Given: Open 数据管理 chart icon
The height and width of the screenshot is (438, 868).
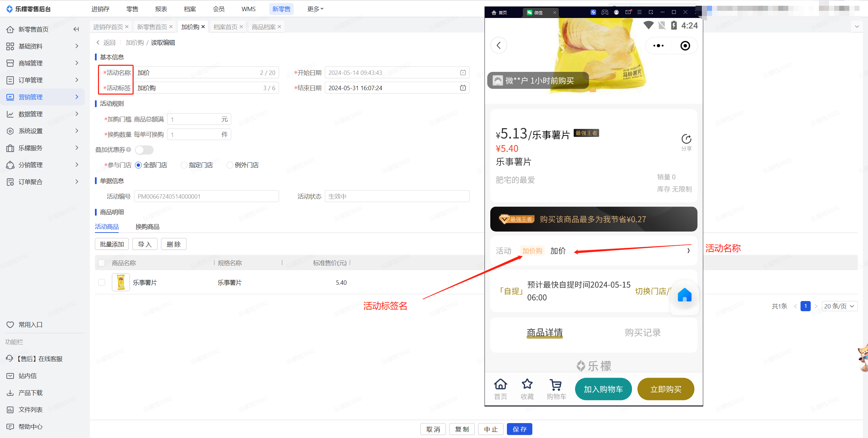Looking at the screenshot, I should pos(10,114).
